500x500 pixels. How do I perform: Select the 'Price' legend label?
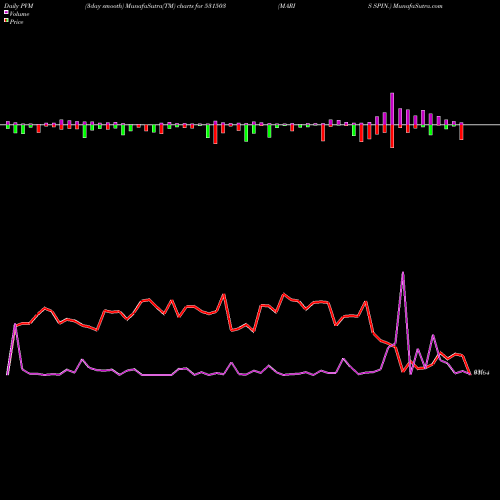16,22
